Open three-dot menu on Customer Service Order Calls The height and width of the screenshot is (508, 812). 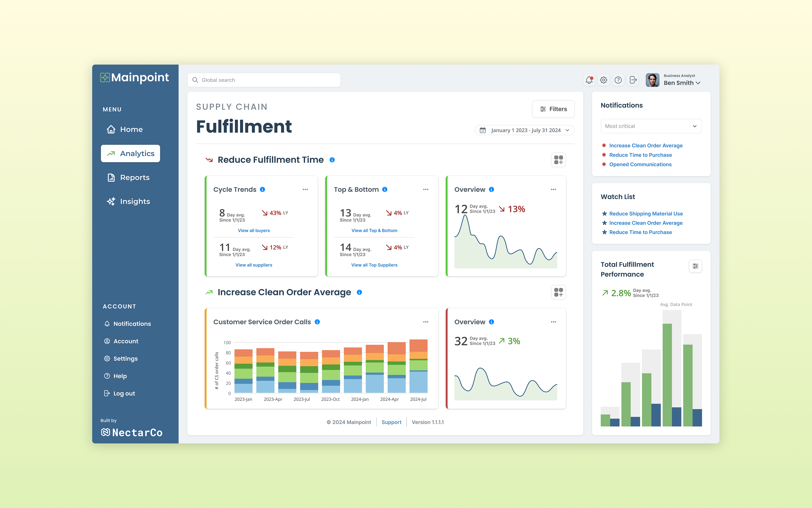425,322
